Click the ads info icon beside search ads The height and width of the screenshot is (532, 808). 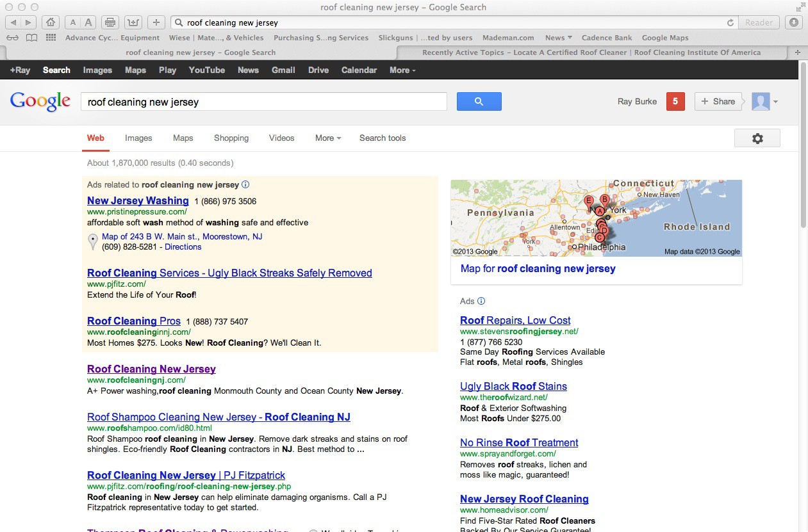[x=245, y=184]
